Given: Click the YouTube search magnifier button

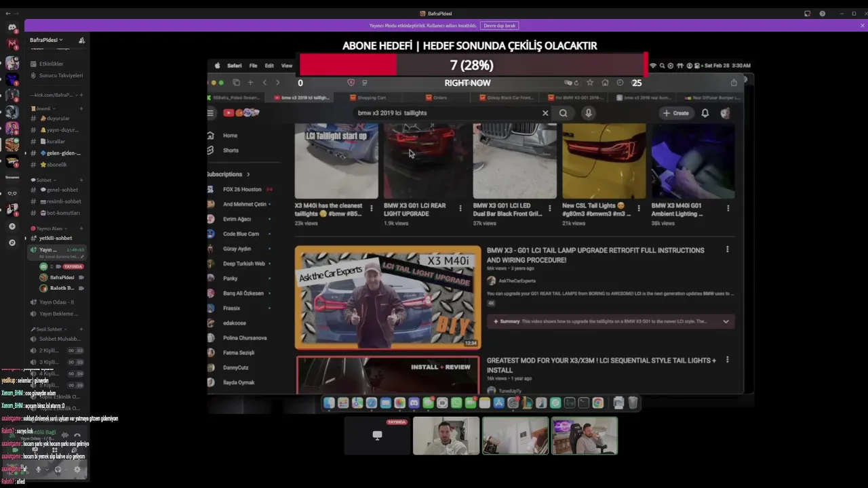Looking at the screenshot, I should pos(563,113).
